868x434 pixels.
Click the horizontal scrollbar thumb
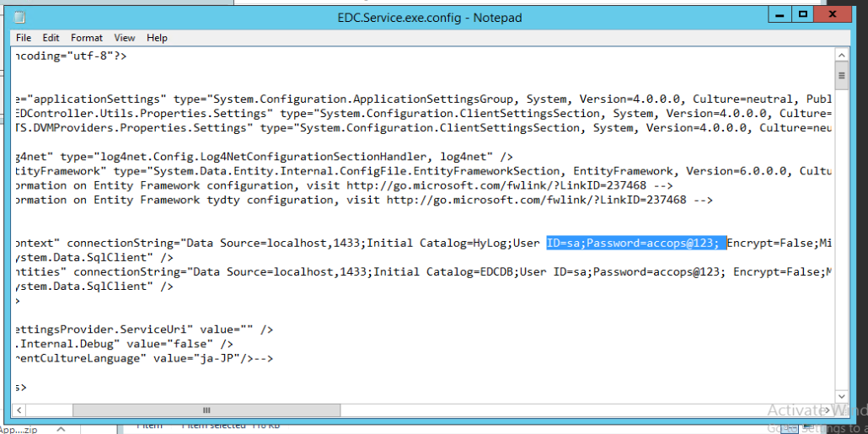point(206,410)
